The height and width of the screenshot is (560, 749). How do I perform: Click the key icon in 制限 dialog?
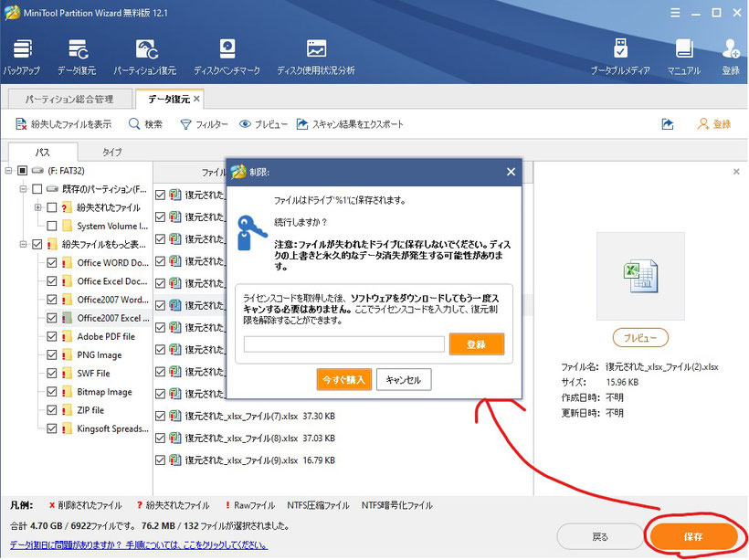pyautogui.click(x=252, y=233)
